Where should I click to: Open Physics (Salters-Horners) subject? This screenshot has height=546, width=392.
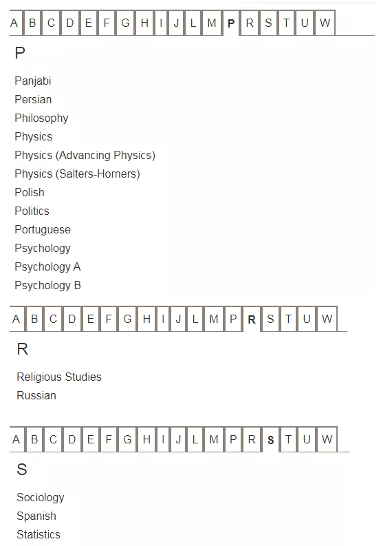pyautogui.click(x=77, y=174)
